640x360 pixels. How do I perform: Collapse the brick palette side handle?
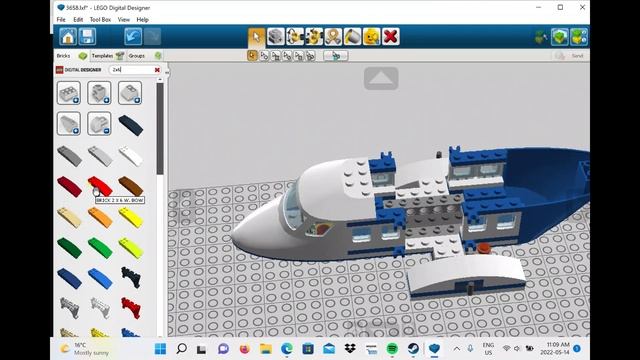click(x=167, y=72)
